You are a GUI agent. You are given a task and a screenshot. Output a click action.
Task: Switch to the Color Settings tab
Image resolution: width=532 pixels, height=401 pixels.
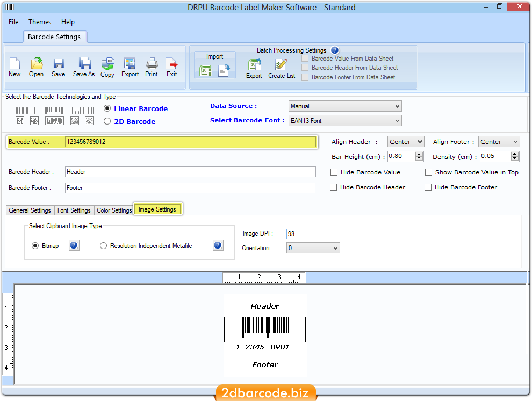click(114, 210)
